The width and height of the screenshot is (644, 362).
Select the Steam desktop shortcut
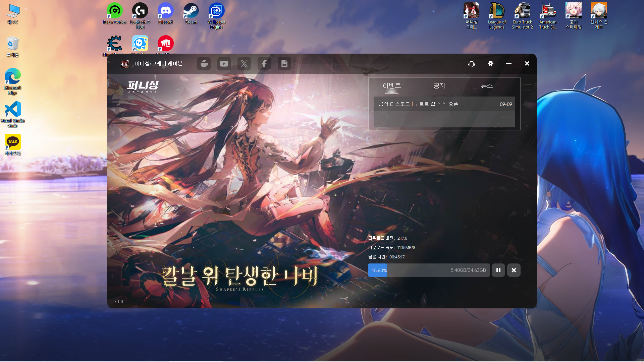tap(191, 14)
